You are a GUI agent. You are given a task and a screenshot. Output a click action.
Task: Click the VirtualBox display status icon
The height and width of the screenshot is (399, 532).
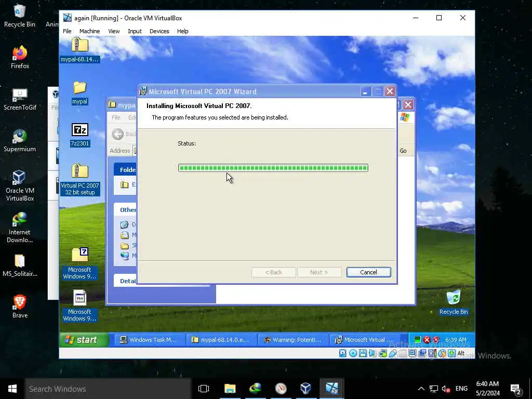(x=412, y=353)
